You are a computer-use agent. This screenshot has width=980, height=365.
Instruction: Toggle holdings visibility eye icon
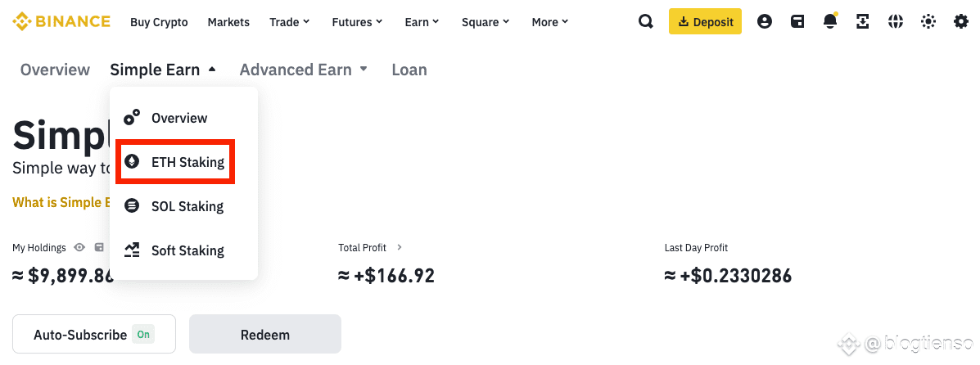(x=79, y=247)
